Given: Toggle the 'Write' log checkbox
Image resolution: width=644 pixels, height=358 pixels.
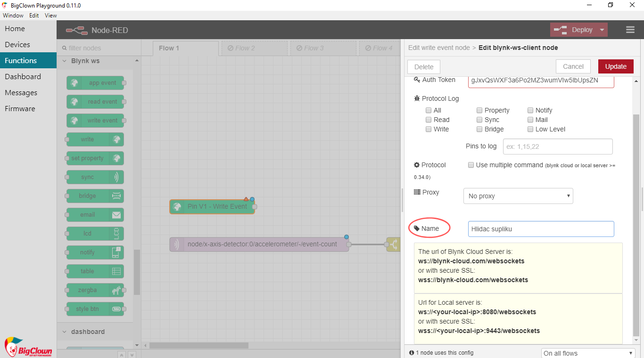Looking at the screenshot, I should [x=429, y=129].
